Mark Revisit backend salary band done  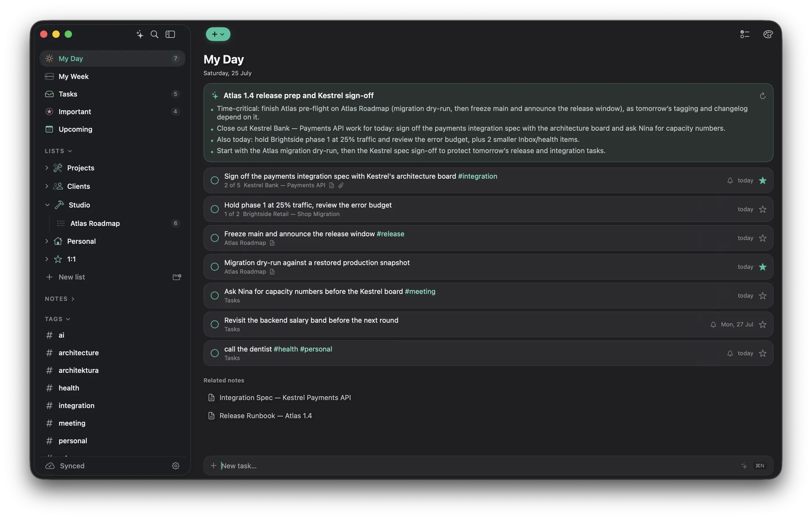tap(214, 324)
